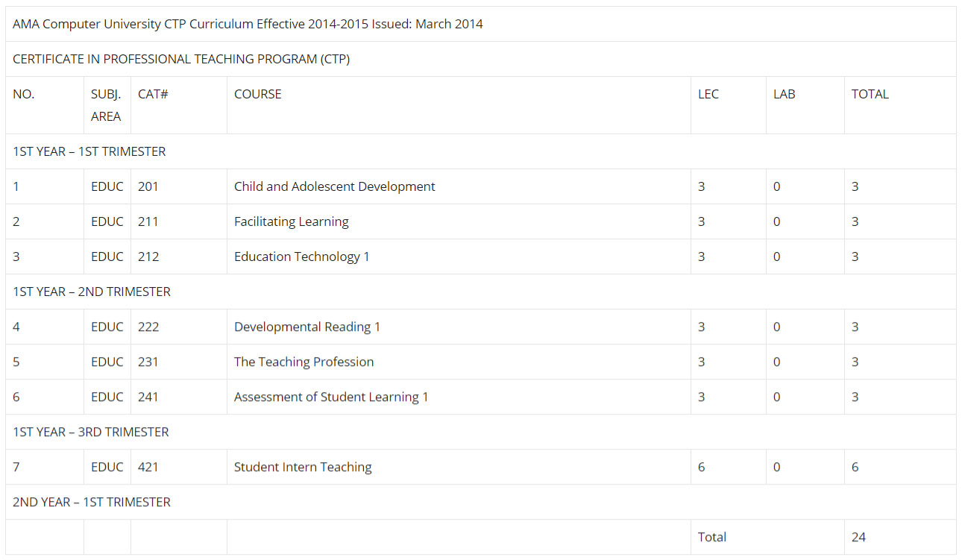962x560 pixels.
Task: Click LAB value 0 for The Teaching Profession
Action: 777,362
